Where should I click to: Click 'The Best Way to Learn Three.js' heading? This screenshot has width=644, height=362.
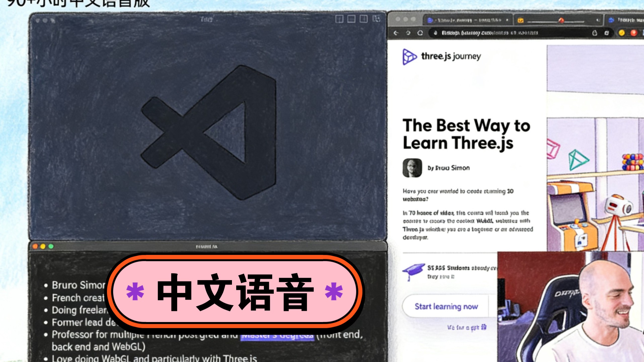point(466,134)
